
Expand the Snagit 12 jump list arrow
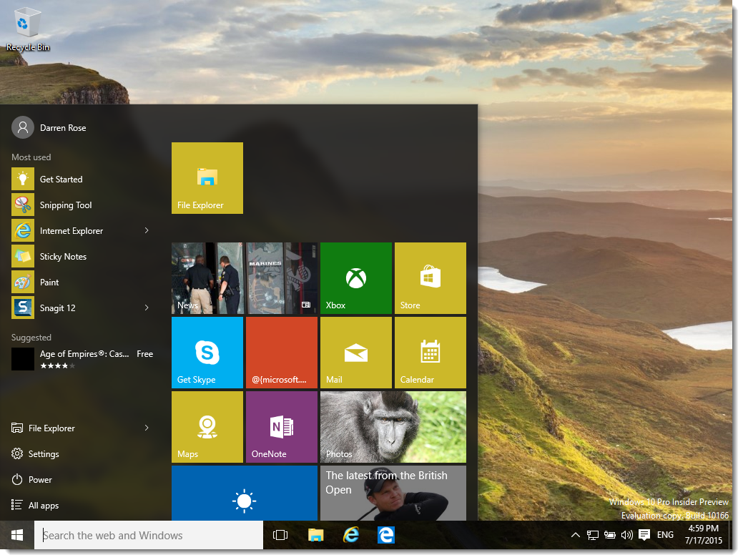pyautogui.click(x=147, y=308)
